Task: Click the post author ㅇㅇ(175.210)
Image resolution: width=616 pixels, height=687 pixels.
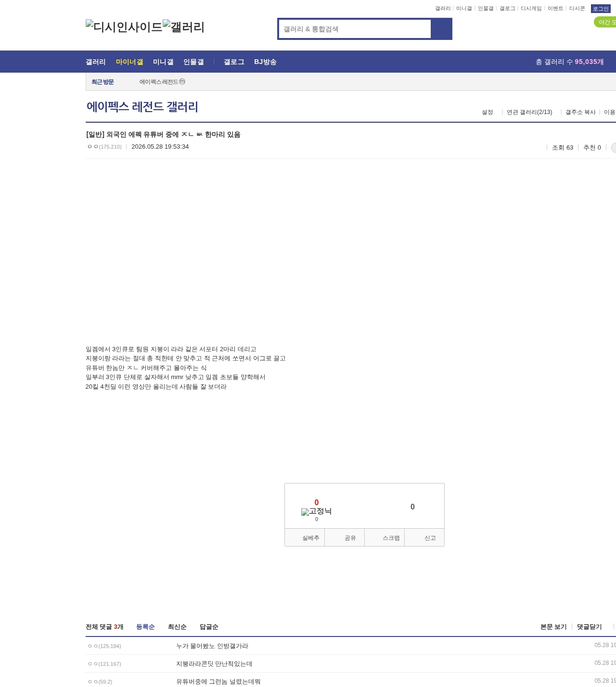Action: point(104,147)
